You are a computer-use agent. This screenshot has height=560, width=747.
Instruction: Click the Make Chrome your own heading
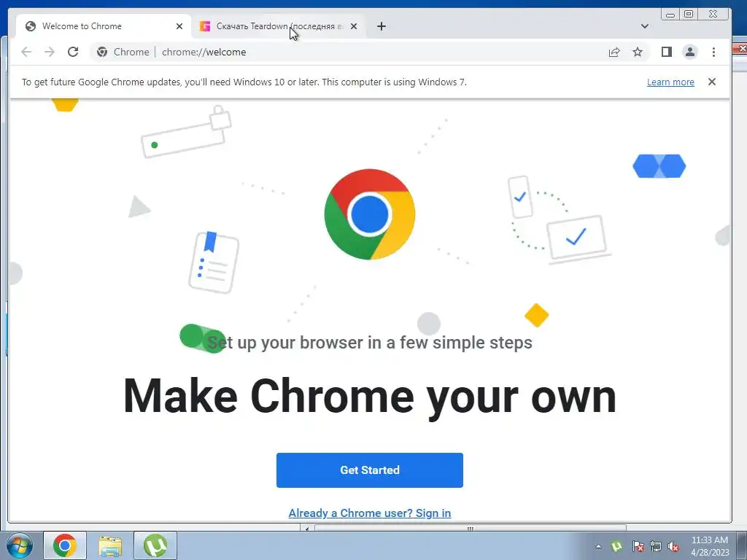click(370, 396)
